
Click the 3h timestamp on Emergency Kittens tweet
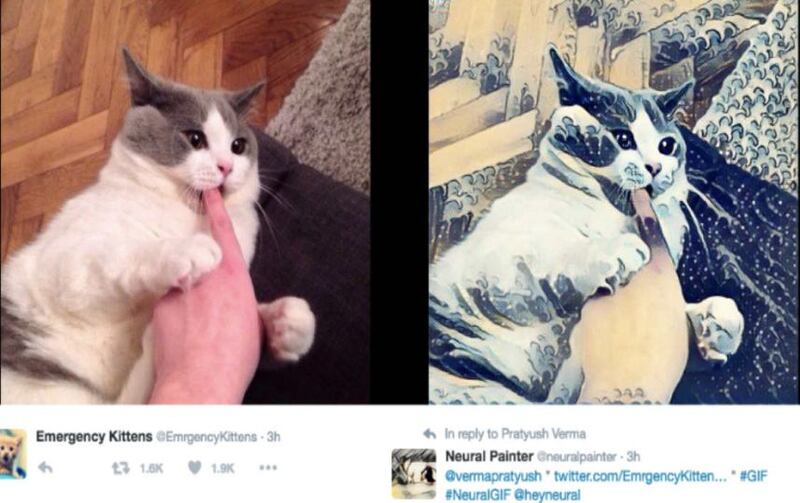tap(274, 437)
